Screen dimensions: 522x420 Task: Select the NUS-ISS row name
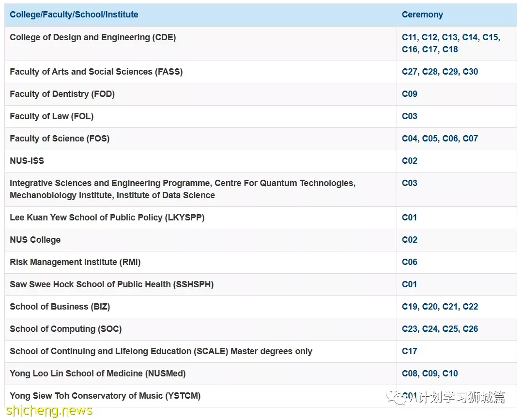tap(27, 161)
